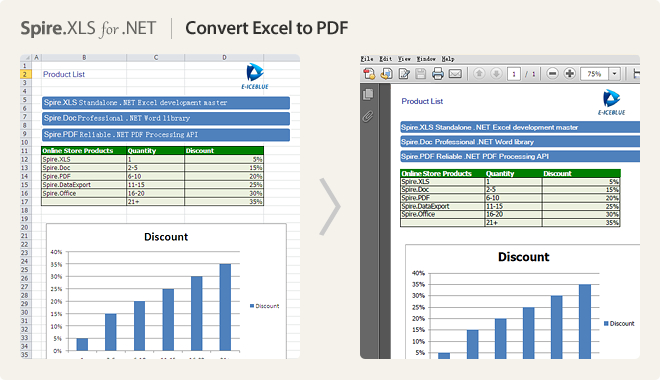Click Spire.PDF Reliable banner in PDF
The width and height of the screenshot is (660, 380).
pyautogui.click(x=520, y=156)
